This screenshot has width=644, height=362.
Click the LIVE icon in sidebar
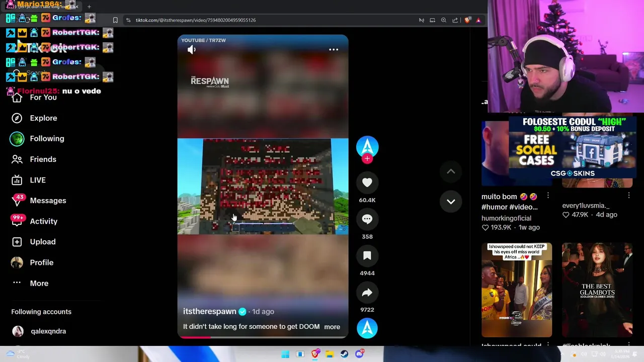17,180
